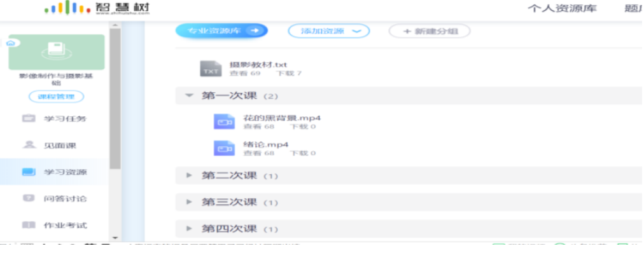This screenshot has width=644, height=253.
Task: Click the sidebar scrollbar down arrow
Action: (115, 238)
